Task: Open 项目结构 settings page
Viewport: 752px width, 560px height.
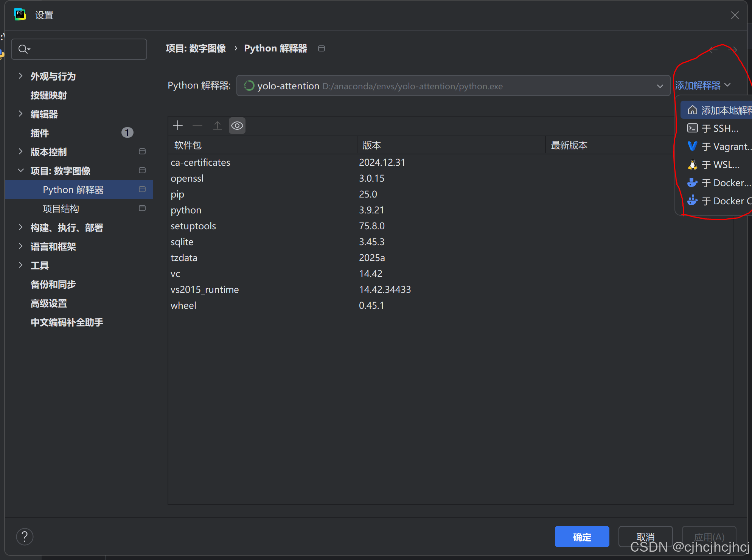Action: pos(61,208)
